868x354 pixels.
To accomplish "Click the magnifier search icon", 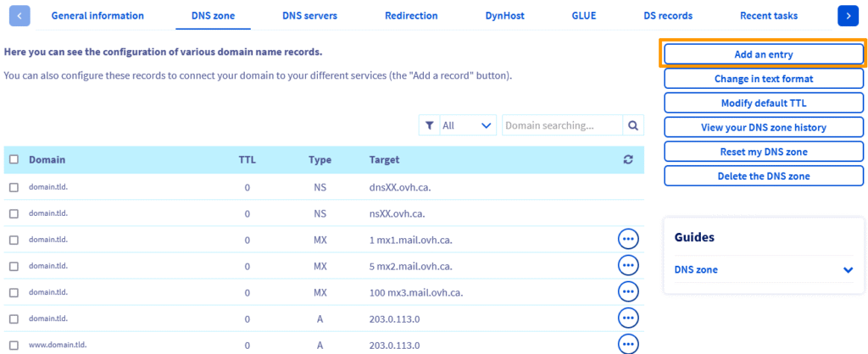I will point(633,125).
